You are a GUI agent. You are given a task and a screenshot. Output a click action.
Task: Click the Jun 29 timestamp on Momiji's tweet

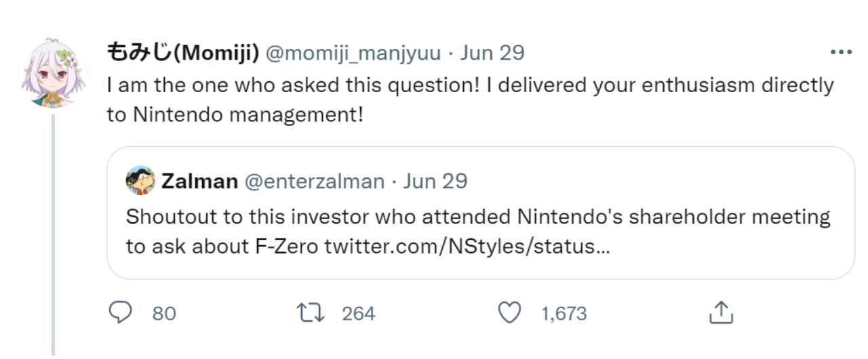[492, 53]
